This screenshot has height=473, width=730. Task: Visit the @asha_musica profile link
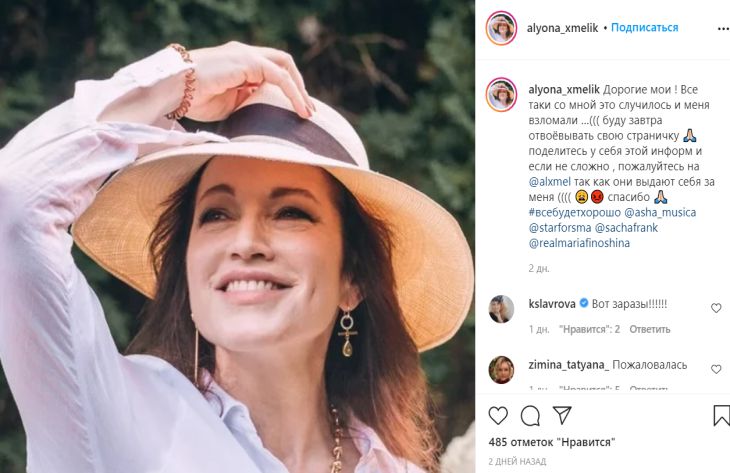(x=660, y=213)
